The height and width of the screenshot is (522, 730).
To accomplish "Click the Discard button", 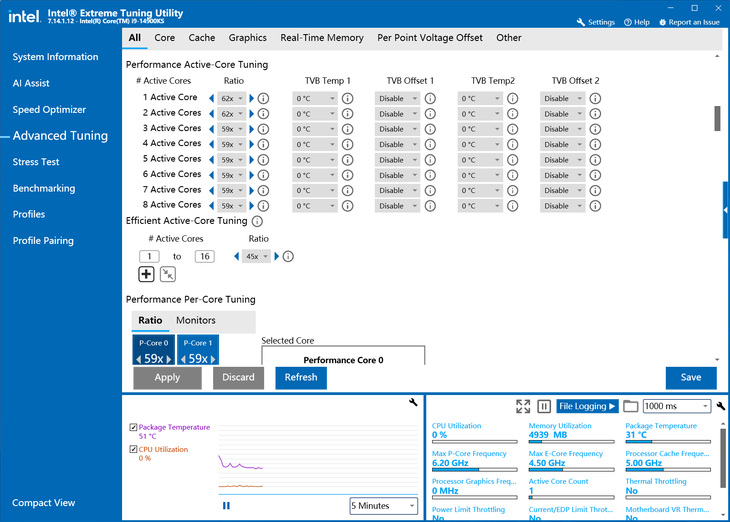I will [x=238, y=378].
